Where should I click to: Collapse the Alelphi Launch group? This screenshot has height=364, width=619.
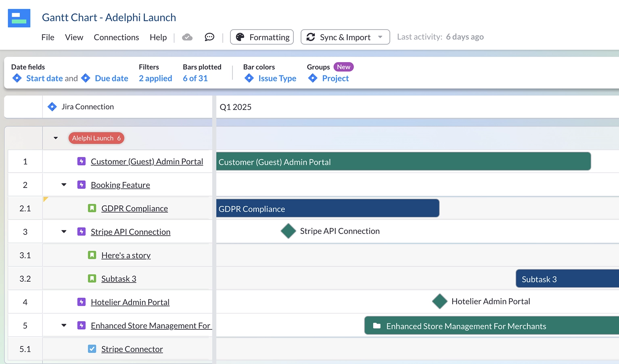56,138
